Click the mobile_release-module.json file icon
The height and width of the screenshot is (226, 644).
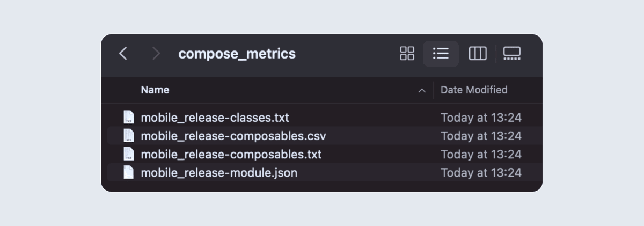pos(128,172)
